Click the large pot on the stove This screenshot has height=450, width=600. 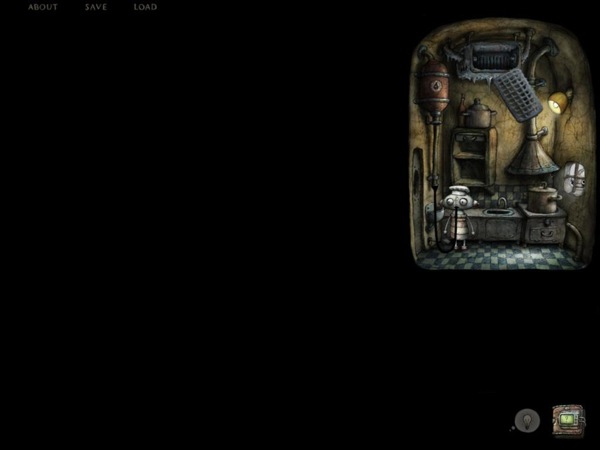[543, 199]
